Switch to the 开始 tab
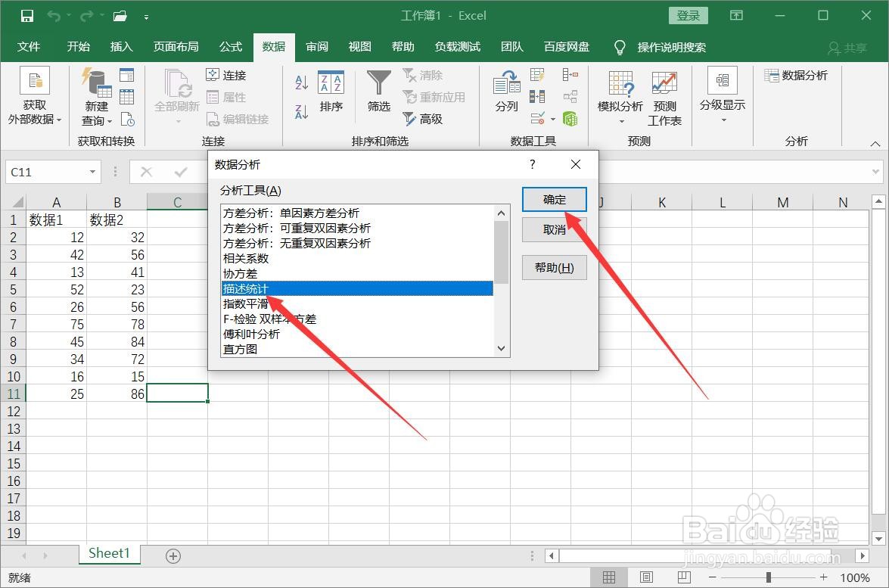Screen dimensions: 889x588 [78, 46]
